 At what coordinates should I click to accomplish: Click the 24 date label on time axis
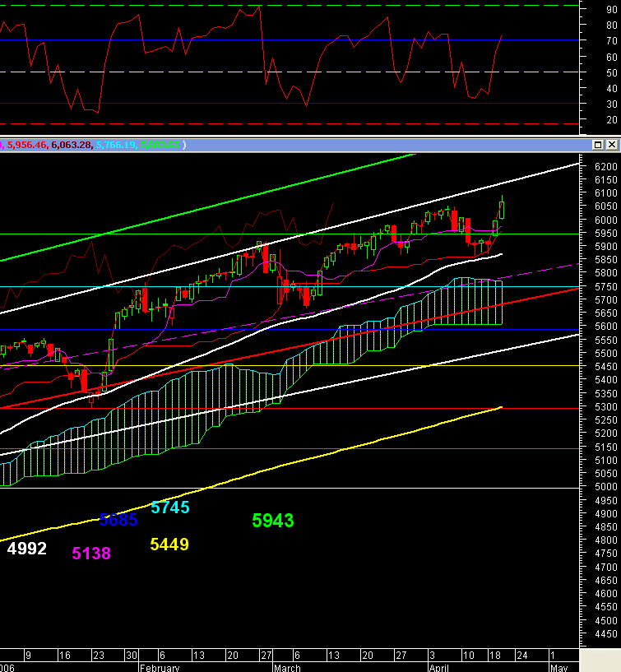[x=522, y=656]
